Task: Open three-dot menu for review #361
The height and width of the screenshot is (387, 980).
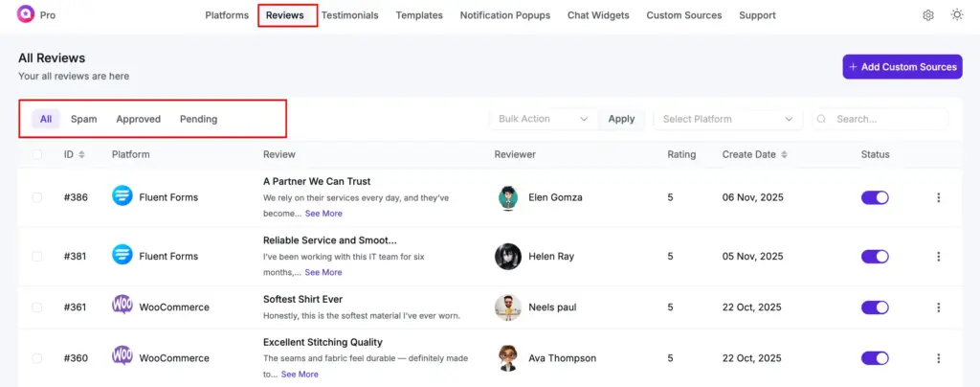Action: click(x=938, y=307)
